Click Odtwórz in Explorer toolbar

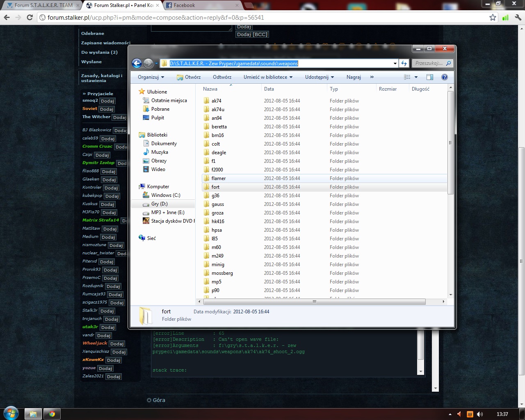[222, 77]
